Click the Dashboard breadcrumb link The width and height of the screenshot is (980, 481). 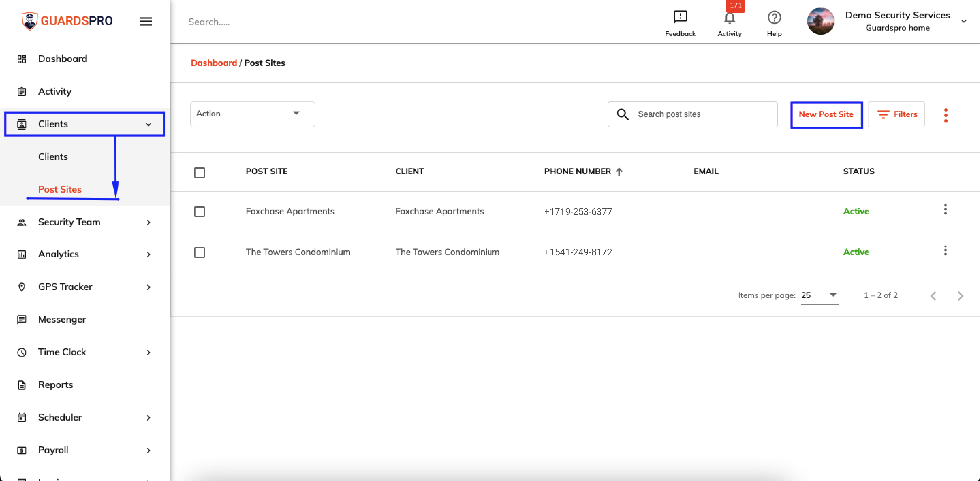(x=214, y=63)
